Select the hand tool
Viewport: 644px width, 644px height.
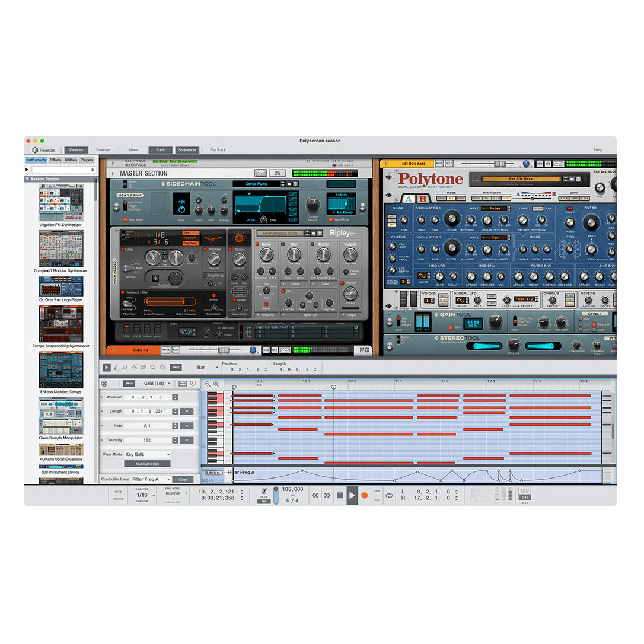click(162, 368)
